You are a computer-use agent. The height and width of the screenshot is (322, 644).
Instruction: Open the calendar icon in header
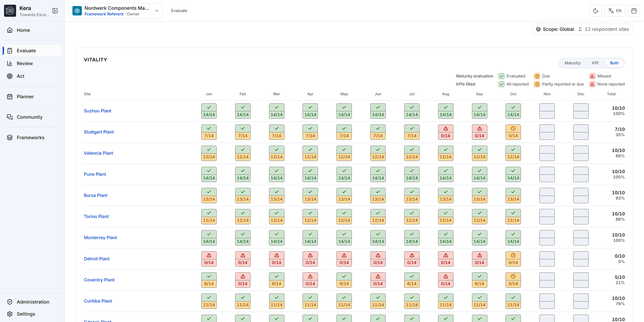[x=634, y=11]
